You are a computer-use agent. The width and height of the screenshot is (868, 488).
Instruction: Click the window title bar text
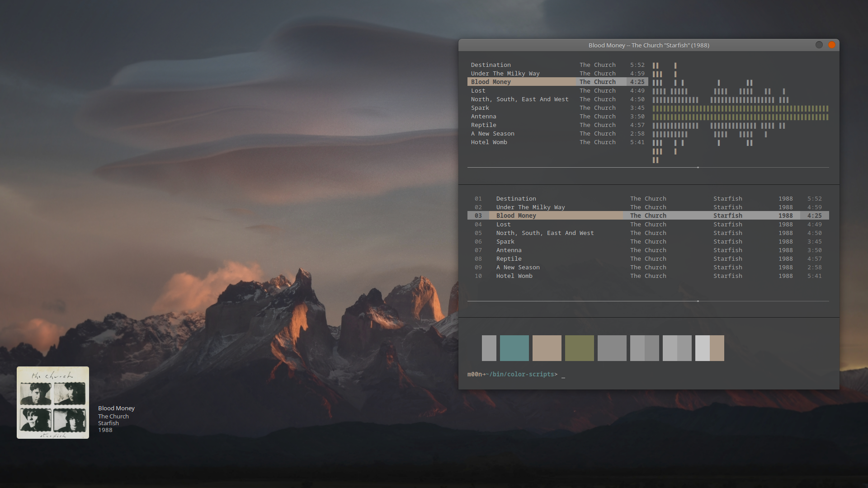tap(649, 45)
